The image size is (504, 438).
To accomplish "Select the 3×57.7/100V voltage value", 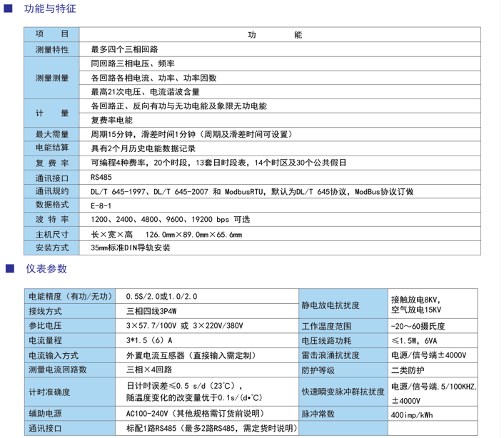I will pos(184,325).
